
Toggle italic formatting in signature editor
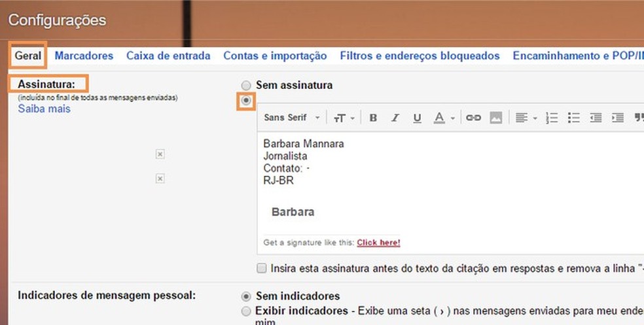(395, 118)
